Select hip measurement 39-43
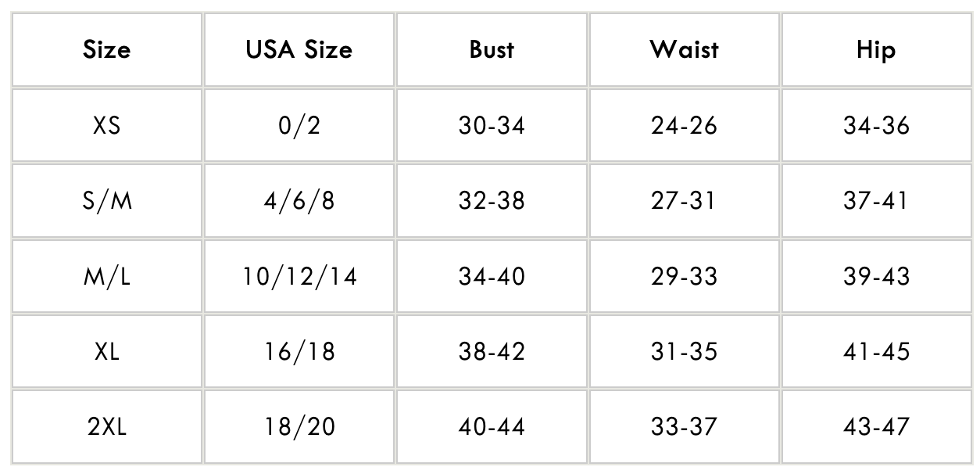 click(x=876, y=276)
